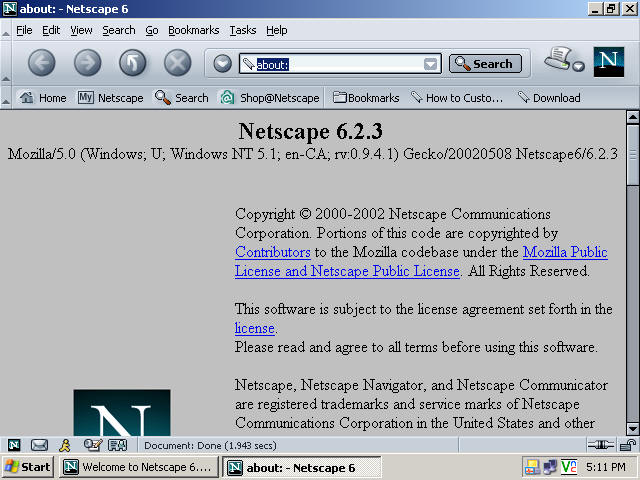Stop loading with the X Stop button
The height and width of the screenshot is (480, 640).
coord(178,63)
